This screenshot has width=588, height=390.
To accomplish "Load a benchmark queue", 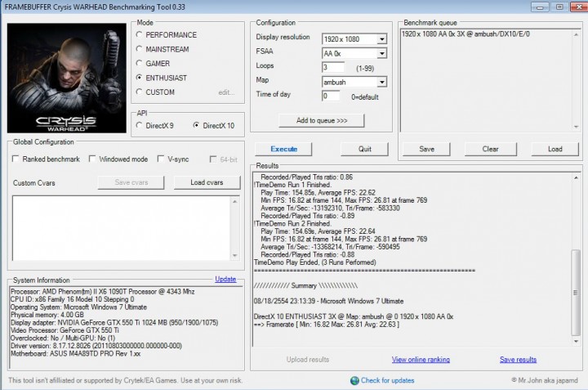I will pos(555,149).
